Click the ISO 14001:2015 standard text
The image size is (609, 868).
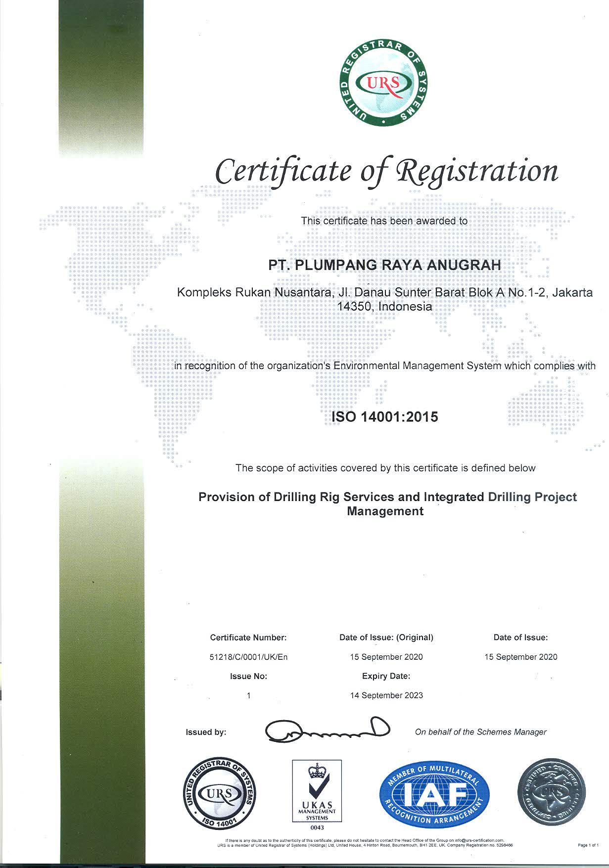[384, 417]
